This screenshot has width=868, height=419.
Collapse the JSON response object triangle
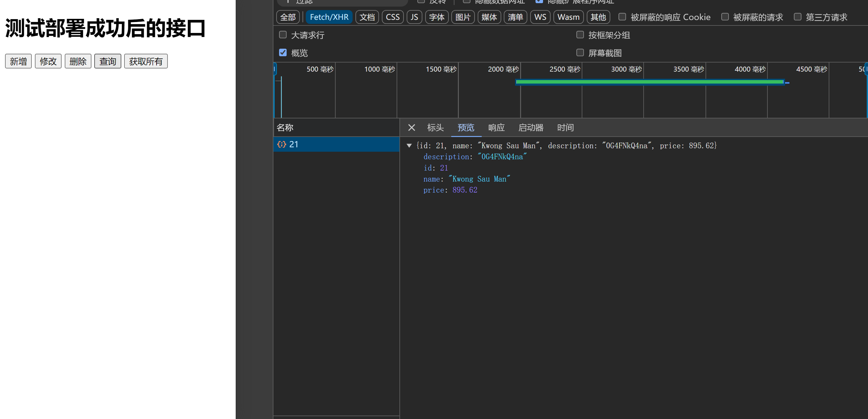click(409, 145)
